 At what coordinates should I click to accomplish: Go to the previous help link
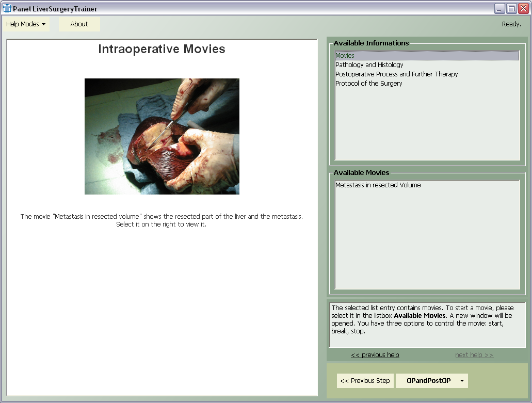375,355
